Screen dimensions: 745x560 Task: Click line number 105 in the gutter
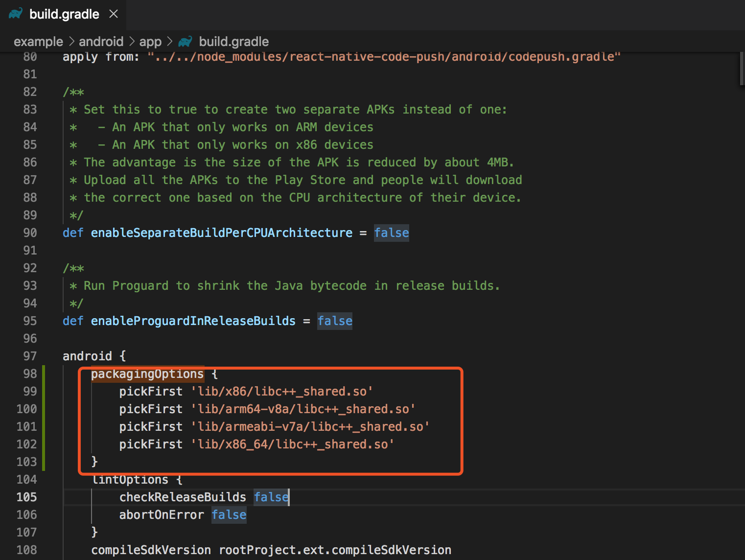tap(26, 497)
